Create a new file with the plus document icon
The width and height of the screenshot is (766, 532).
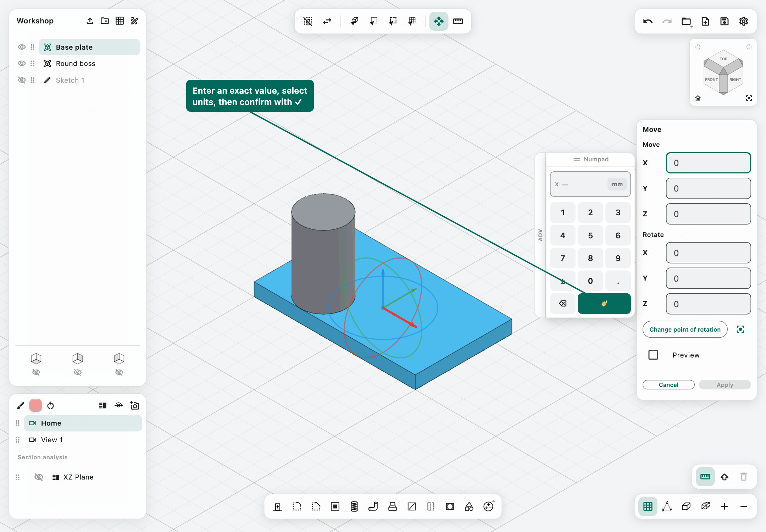coord(705,22)
